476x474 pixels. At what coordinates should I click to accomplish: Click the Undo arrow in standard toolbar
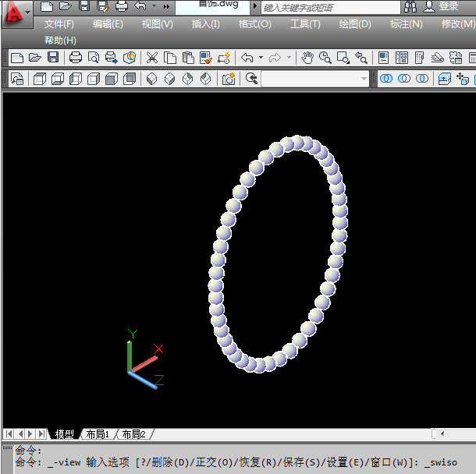coord(247,58)
